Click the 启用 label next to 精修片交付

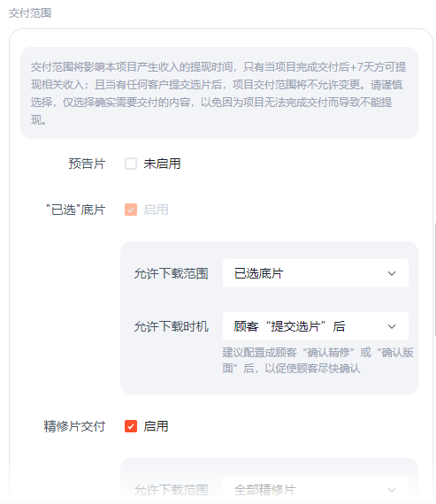[x=156, y=426]
